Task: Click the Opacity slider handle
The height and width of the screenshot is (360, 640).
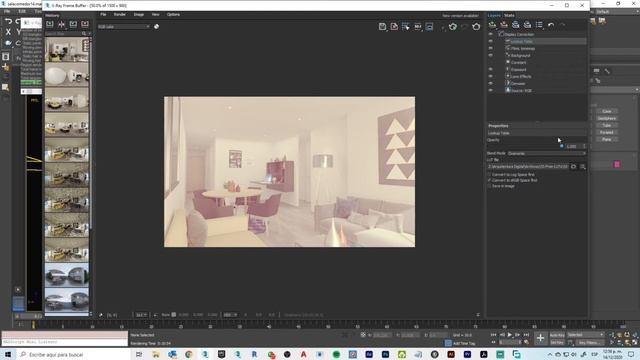Action: pos(562,146)
